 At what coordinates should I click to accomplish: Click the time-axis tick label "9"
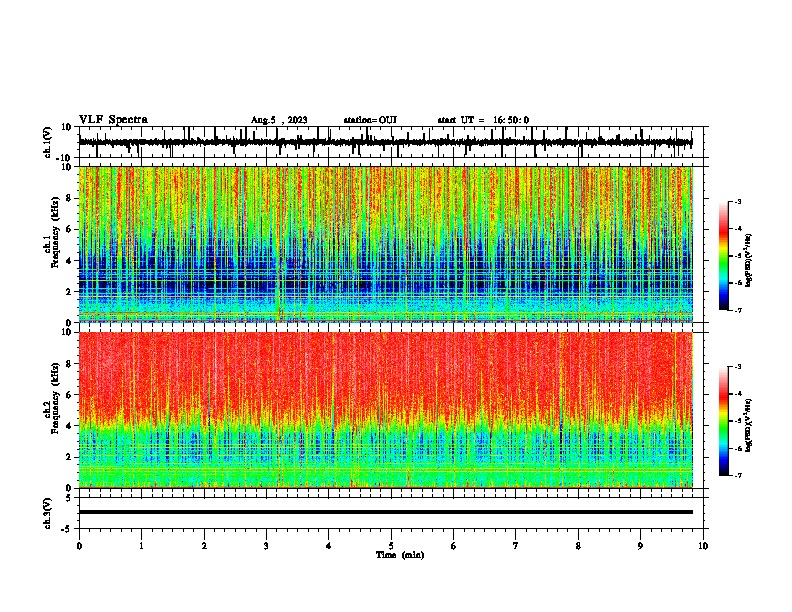tap(640, 546)
